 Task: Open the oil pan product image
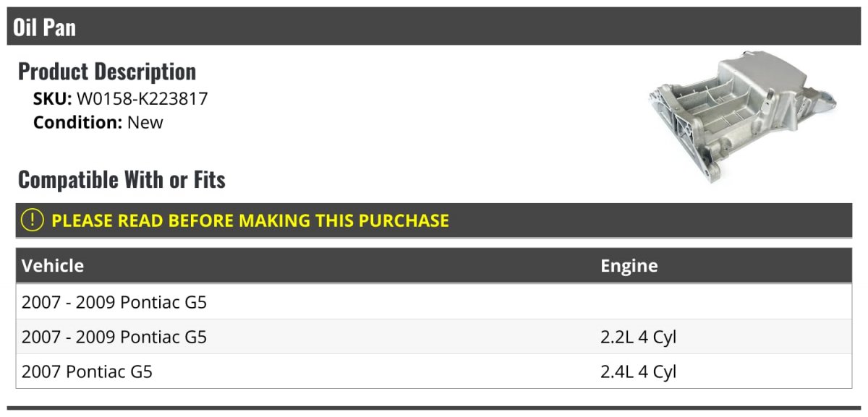(744, 116)
